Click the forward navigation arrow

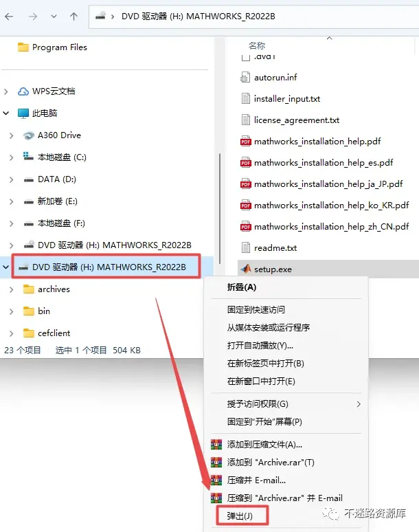pos(33,16)
